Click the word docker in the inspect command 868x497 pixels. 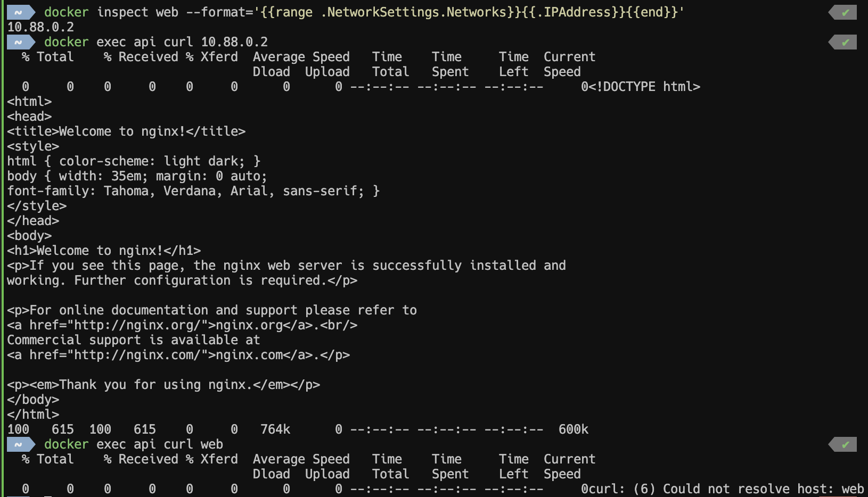[66, 12]
